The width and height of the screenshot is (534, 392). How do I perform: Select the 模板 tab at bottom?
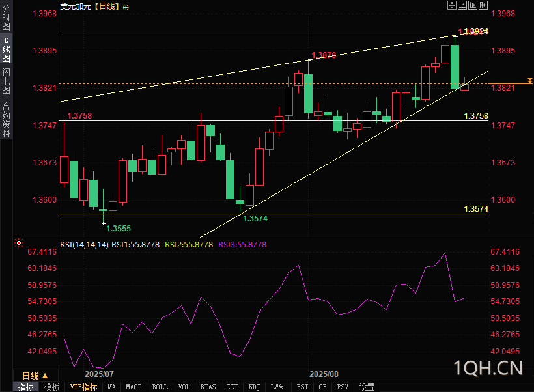[x=52, y=387]
